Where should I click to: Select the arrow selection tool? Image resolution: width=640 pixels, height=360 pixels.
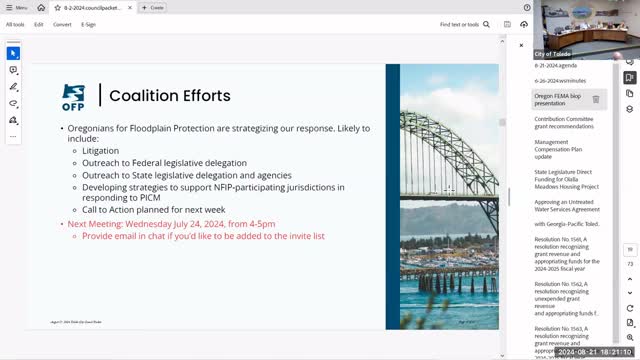pos(13,53)
